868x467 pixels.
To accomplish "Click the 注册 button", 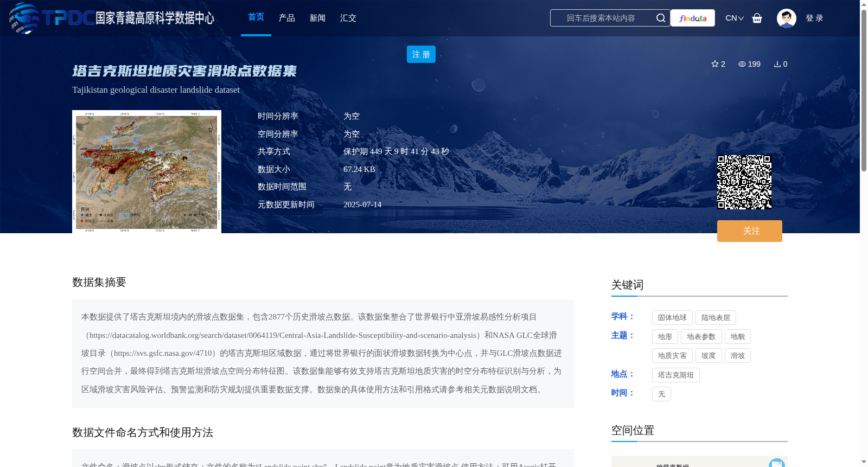I will [421, 54].
